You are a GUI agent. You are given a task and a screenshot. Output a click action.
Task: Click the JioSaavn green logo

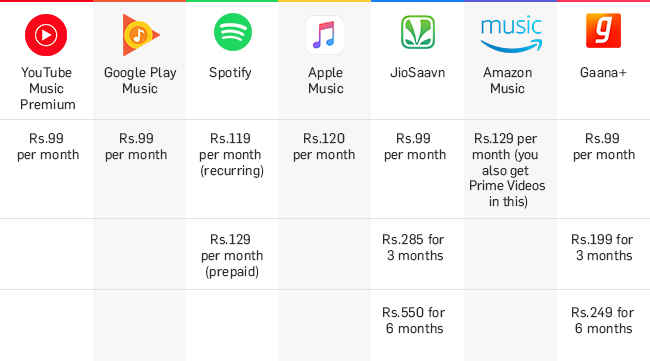417,32
